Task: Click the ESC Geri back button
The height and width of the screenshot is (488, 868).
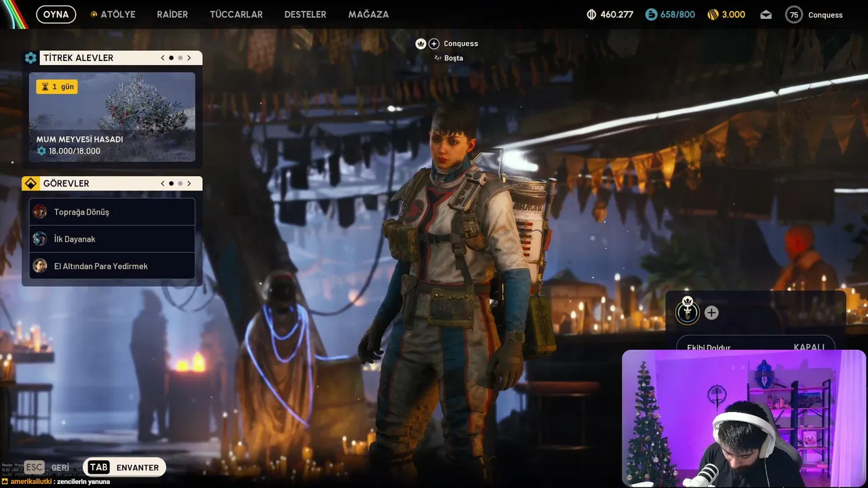Action: click(x=47, y=467)
